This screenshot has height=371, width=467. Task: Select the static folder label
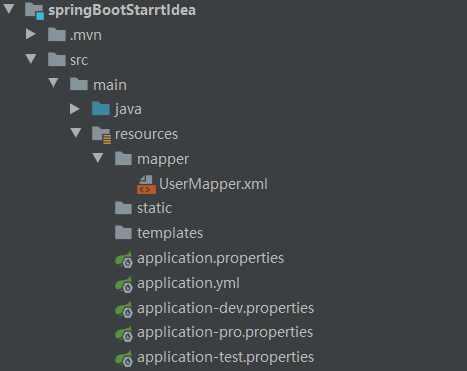pos(155,208)
